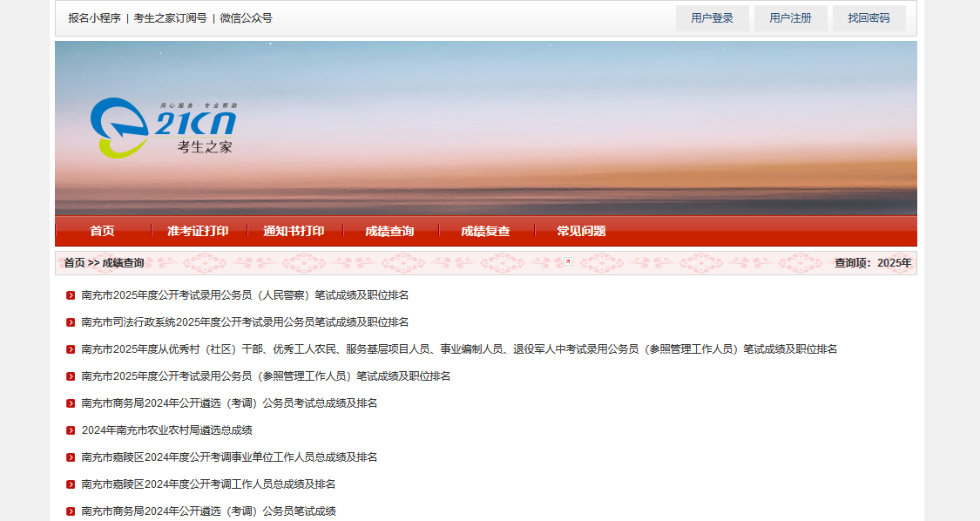
Task: Open the 微信公众号 link
Action: click(x=247, y=18)
